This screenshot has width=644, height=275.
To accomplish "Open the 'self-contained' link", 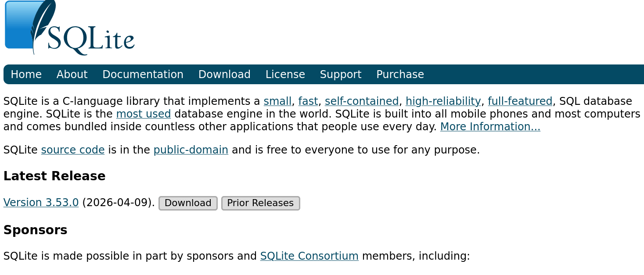I will (361, 101).
